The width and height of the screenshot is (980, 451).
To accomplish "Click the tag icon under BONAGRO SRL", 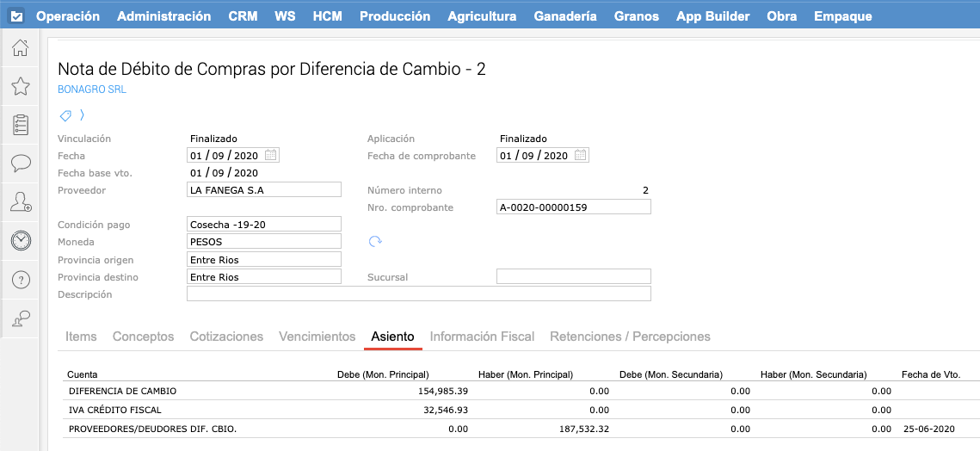I will [x=65, y=115].
